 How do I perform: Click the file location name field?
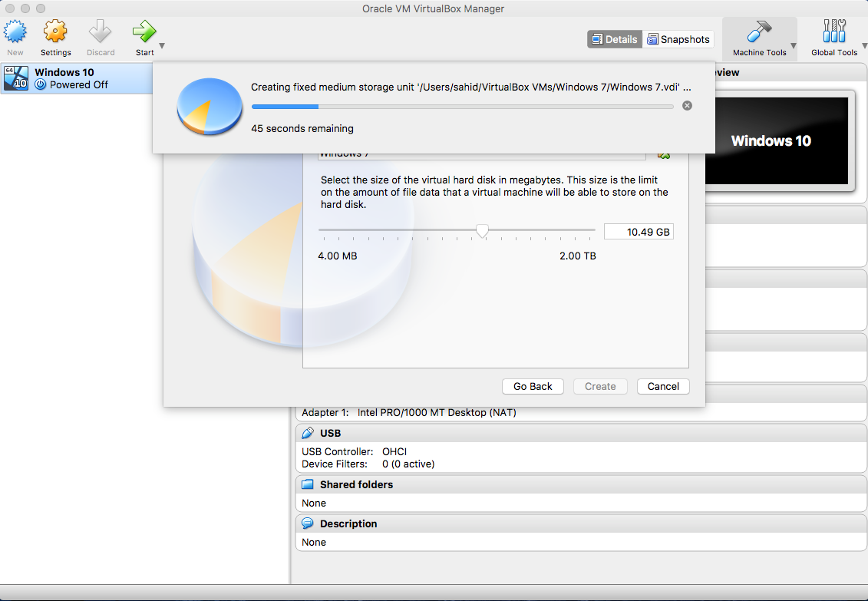(x=482, y=156)
